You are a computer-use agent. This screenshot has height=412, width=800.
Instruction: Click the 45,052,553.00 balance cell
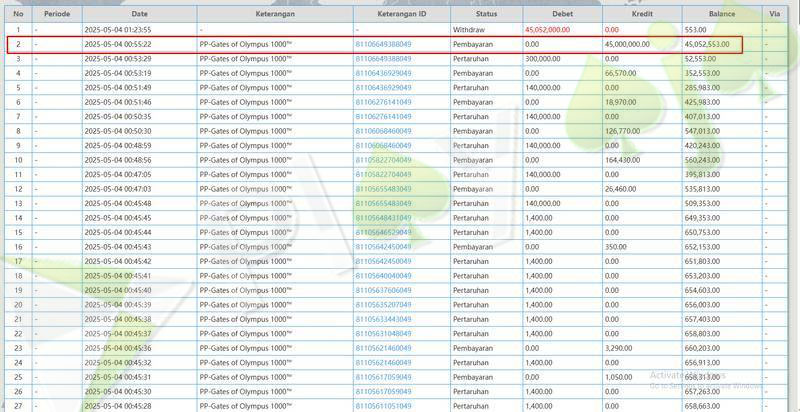(706, 45)
